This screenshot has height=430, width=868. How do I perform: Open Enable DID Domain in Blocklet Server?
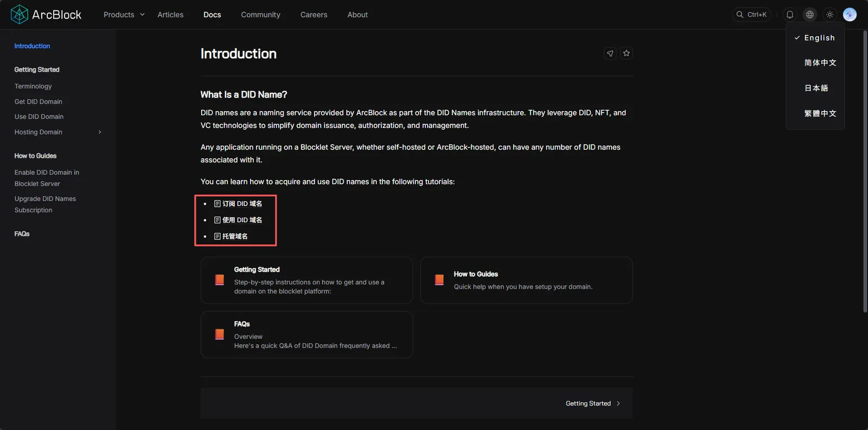point(47,178)
